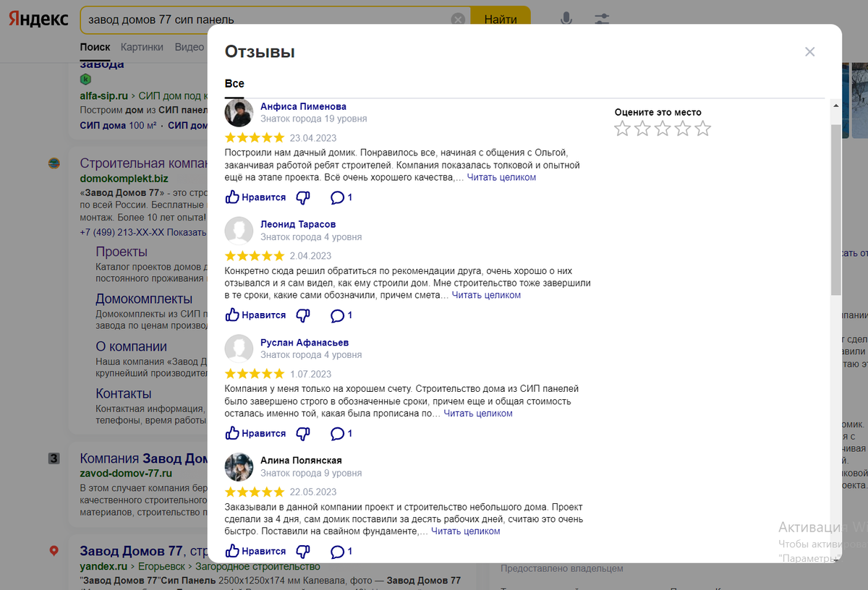This screenshot has height=590, width=868.
Task: Open Леонид Тарасов's avatar
Action: click(x=239, y=231)
